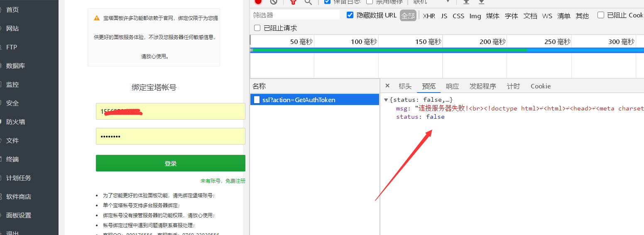This screenshot has height=235, width=644.
Task: Uncheck the 隐藏数据 URL checkbox
Action: point(350,15)
